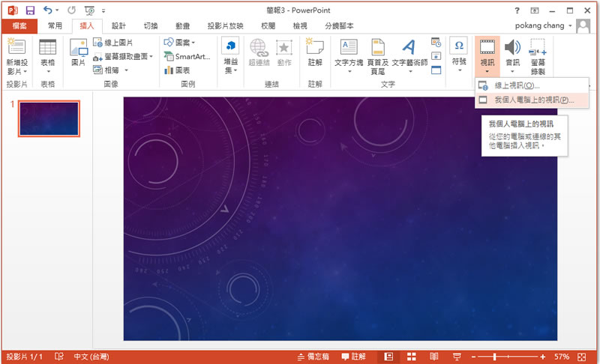Switch to slide sorter view
600x364 pixels.
[x=411, y=357]
